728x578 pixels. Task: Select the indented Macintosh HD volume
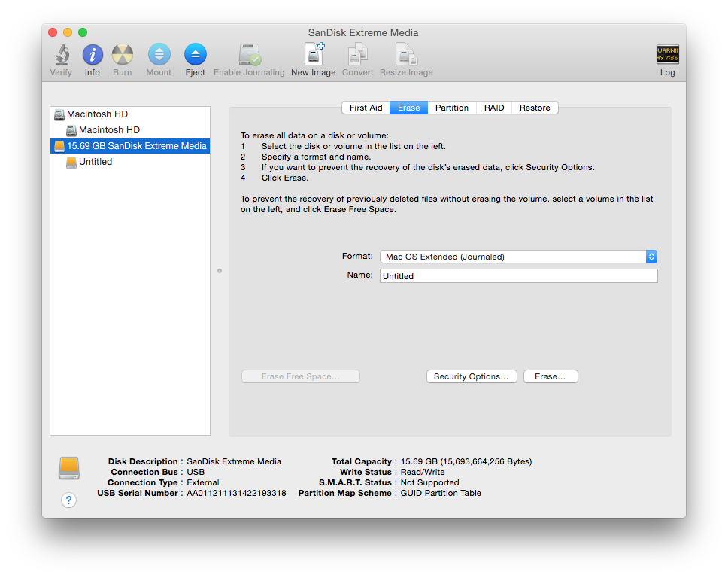pos(130,130)
